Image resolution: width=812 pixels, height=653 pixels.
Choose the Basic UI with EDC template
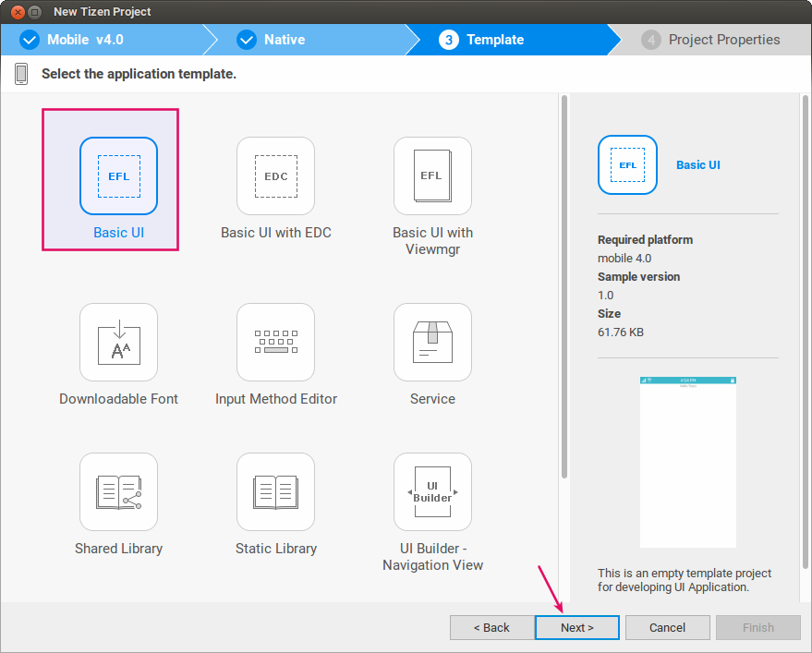(275, 175)
